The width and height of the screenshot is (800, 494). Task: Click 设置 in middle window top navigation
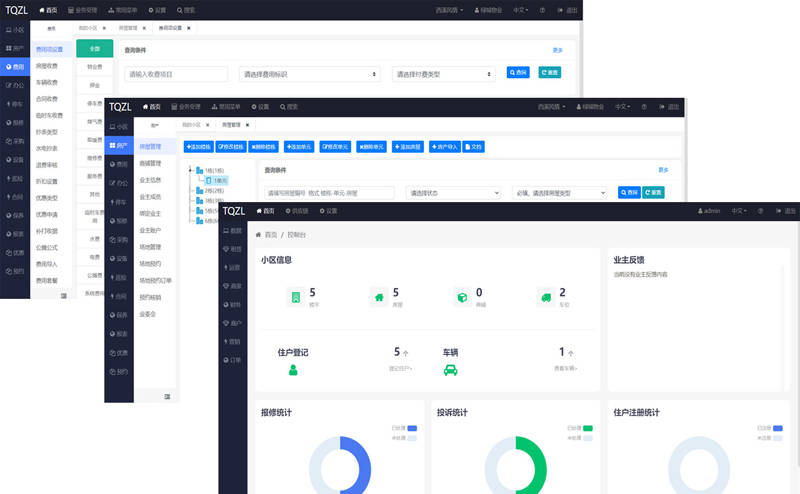pos(260,107)
